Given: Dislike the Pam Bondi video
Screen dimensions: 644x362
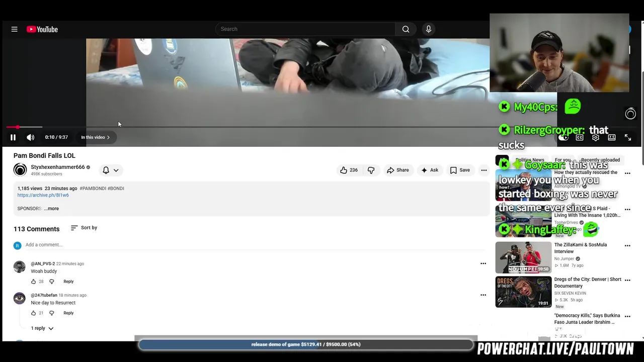Looking at the screenshot, I should pos(371,170).
